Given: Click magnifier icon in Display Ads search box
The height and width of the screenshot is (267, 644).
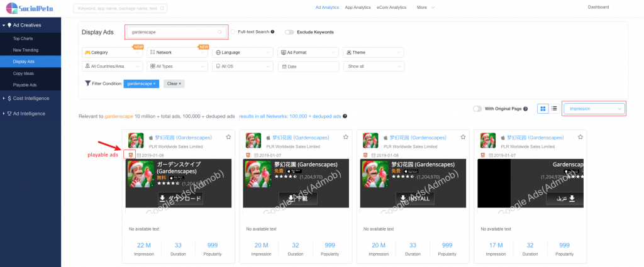Looking at the screenshot, I should pos(219,32).
